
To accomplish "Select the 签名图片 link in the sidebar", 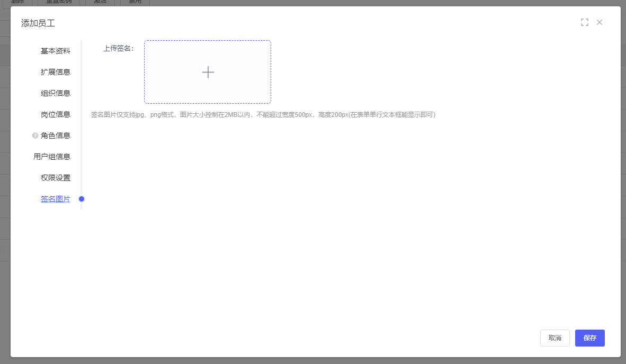I will pos(55,199).
